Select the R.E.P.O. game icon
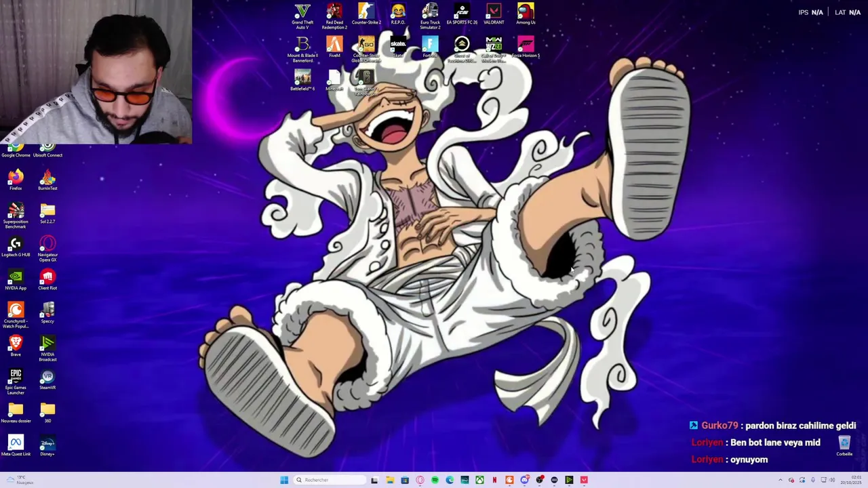This screenshot has height=488, width=868. click(398, 15)
